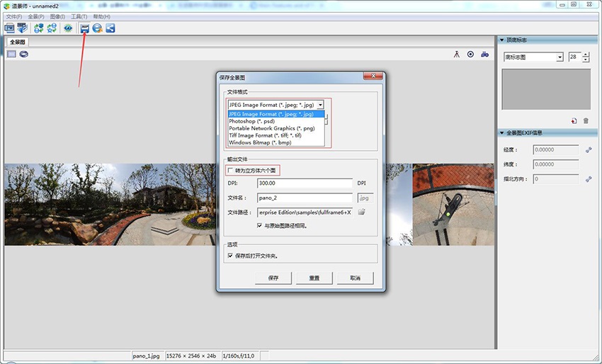Screen dimensions: 602x364
Task: Click the trash icon under logo preview
Action: click(586, 120)
